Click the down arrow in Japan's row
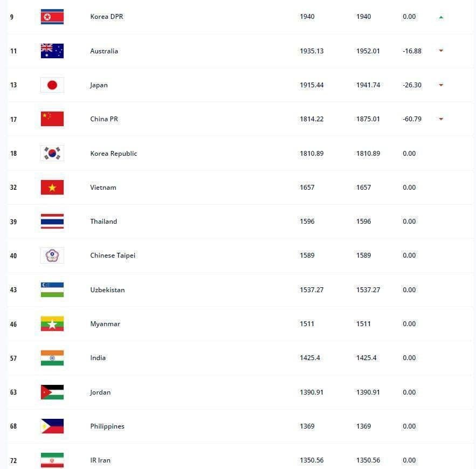 [441, 85]
